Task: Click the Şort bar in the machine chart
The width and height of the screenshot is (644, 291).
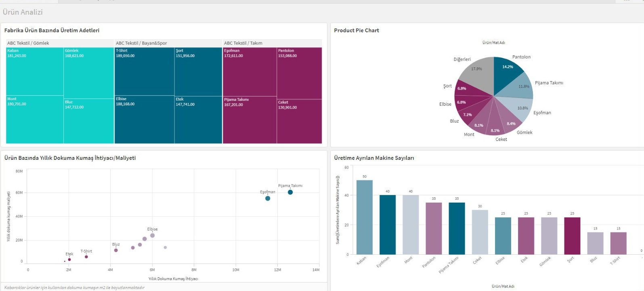Action: click(572, 236)
